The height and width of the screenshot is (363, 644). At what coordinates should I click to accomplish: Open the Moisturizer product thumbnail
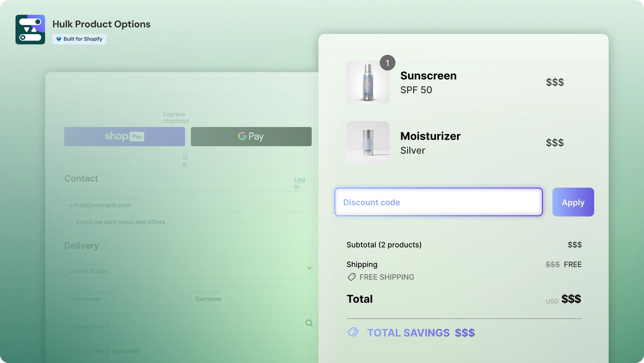(x=368, y=143)
